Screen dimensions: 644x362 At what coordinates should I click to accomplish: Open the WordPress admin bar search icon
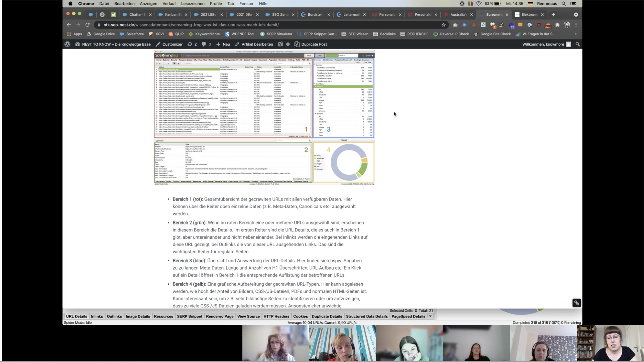[577, 44]
